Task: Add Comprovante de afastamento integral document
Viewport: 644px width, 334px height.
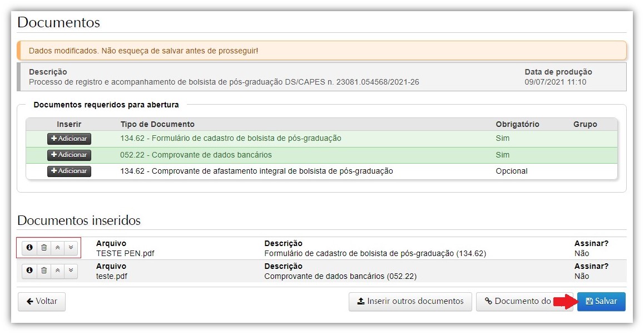Action: point(69,171)
